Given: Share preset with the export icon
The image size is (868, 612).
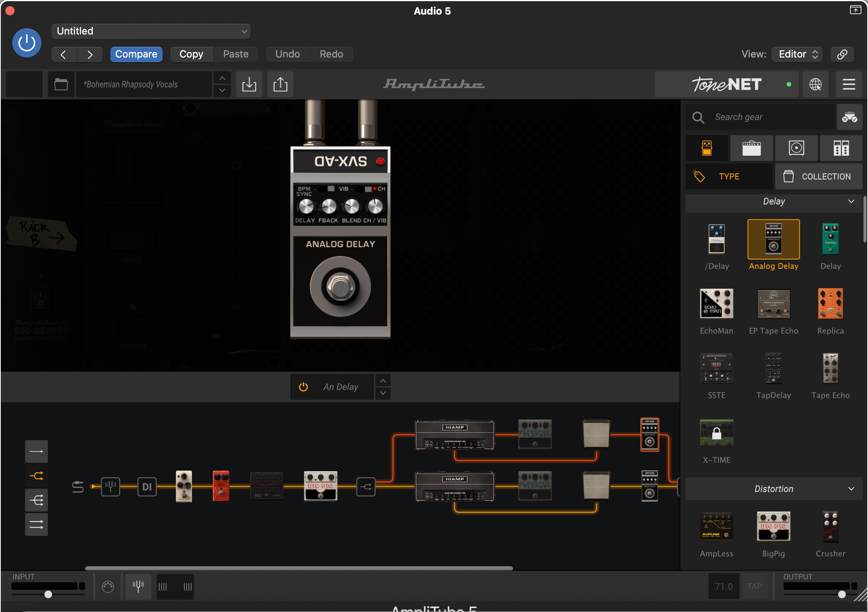Looking at the screenshot, I should [280, 84].
